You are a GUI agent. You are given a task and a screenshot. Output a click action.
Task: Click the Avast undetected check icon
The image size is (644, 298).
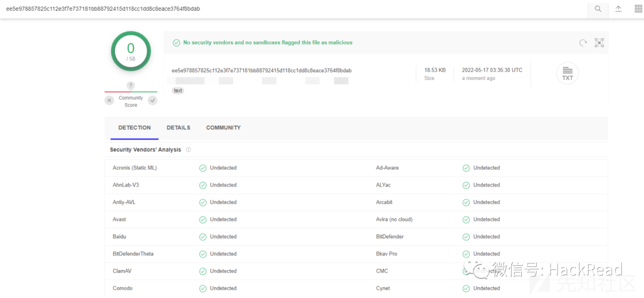coord(203,219)
